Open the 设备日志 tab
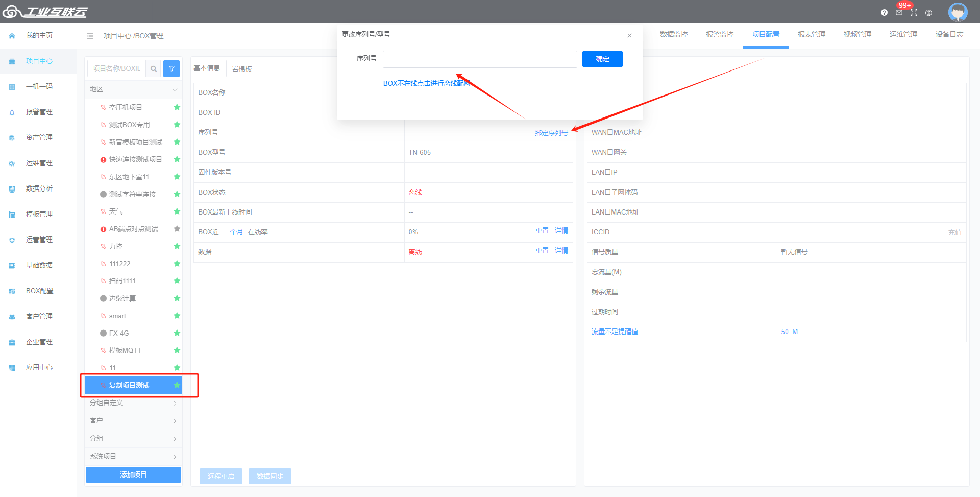Viewport: 980px width, 497px height. click(949, 34)
